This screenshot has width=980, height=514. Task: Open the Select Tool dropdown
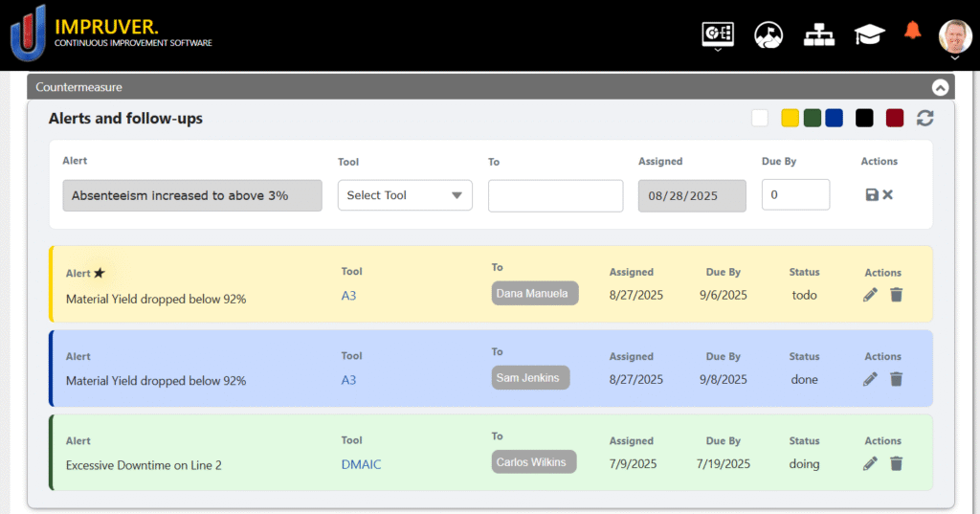pyautogui.click(x=405, y=195)
